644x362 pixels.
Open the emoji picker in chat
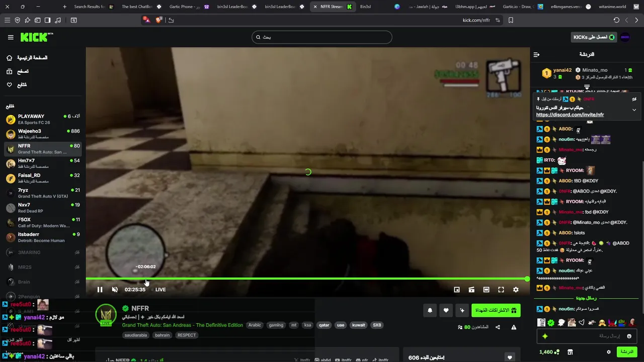pos(629,336)
